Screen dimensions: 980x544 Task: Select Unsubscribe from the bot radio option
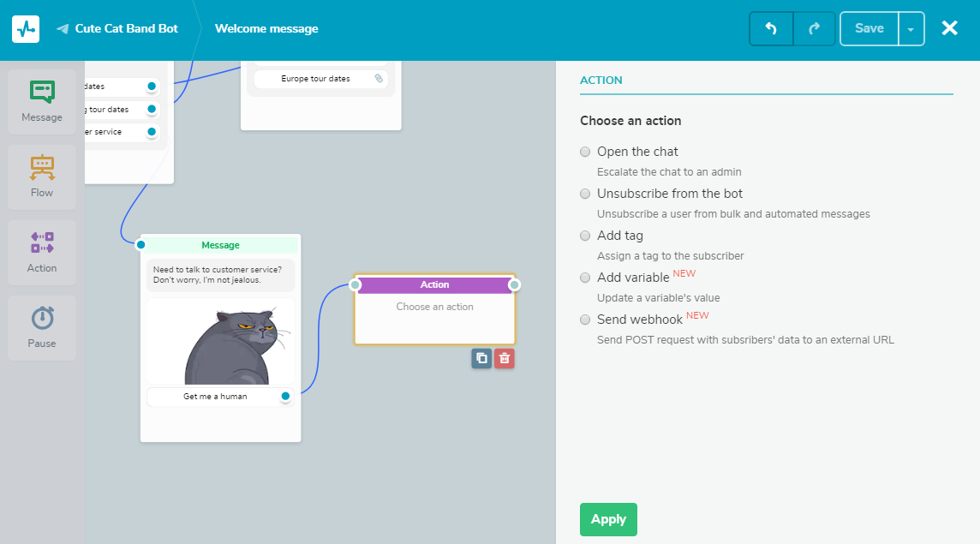585,194
